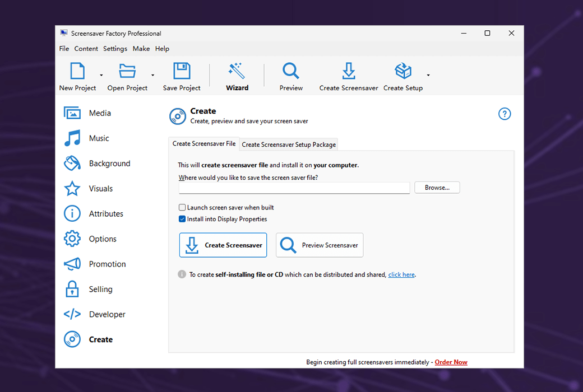Click the Open Project folder icon
Screen dimensions: 583x392
[x=127, y=71]
